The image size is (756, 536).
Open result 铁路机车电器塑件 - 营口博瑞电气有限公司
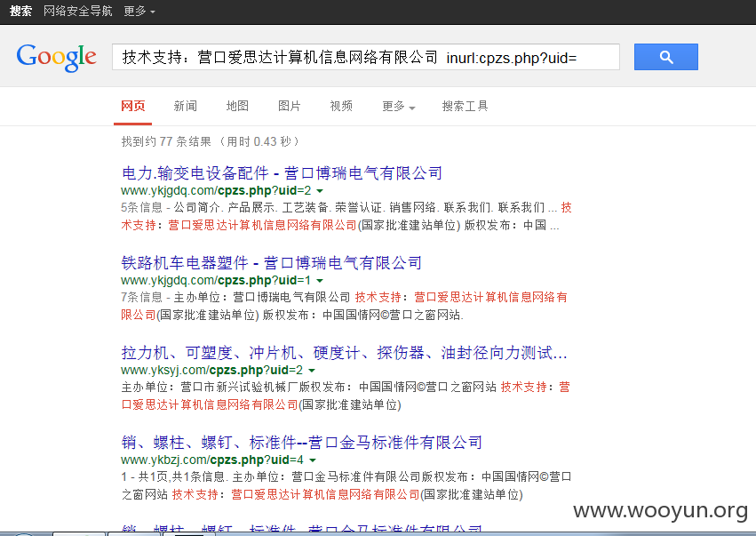click(272, 262)
